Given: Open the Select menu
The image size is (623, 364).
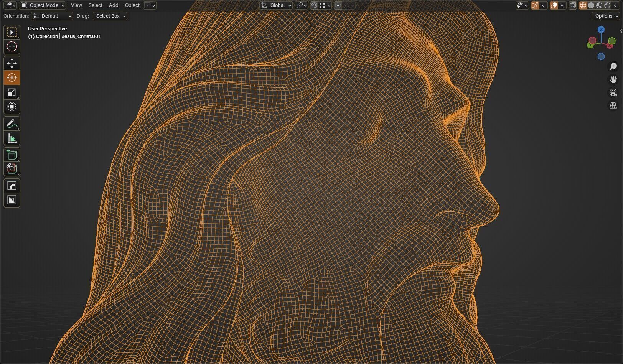Looking at the screenshot, I should 96,5.
